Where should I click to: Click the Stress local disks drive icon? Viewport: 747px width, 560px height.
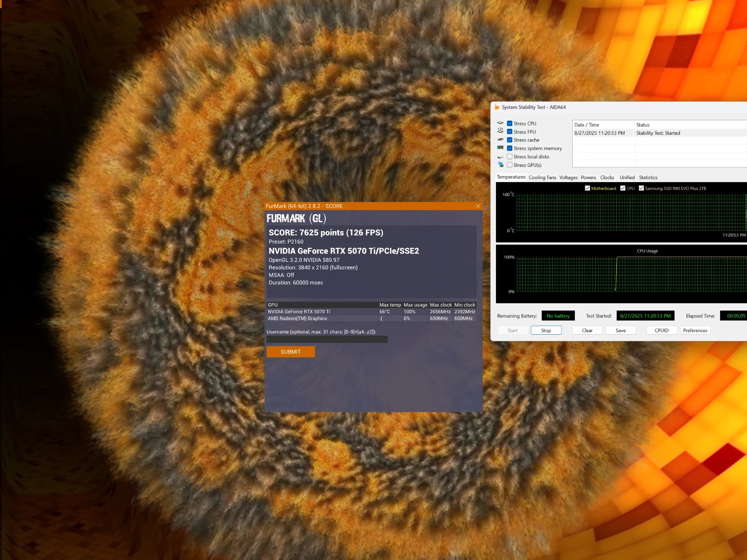[500, 157]
